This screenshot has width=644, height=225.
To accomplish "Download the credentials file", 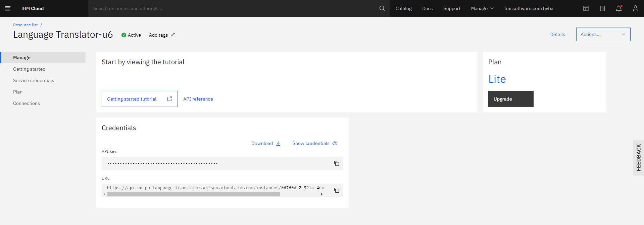I will click(x=266, y=143).
